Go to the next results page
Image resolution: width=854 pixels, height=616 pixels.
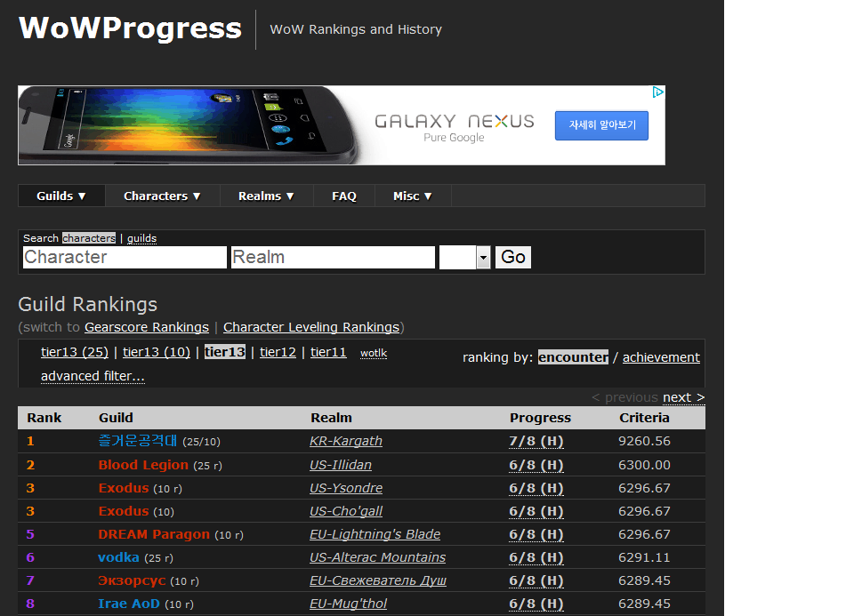(683, 397)
